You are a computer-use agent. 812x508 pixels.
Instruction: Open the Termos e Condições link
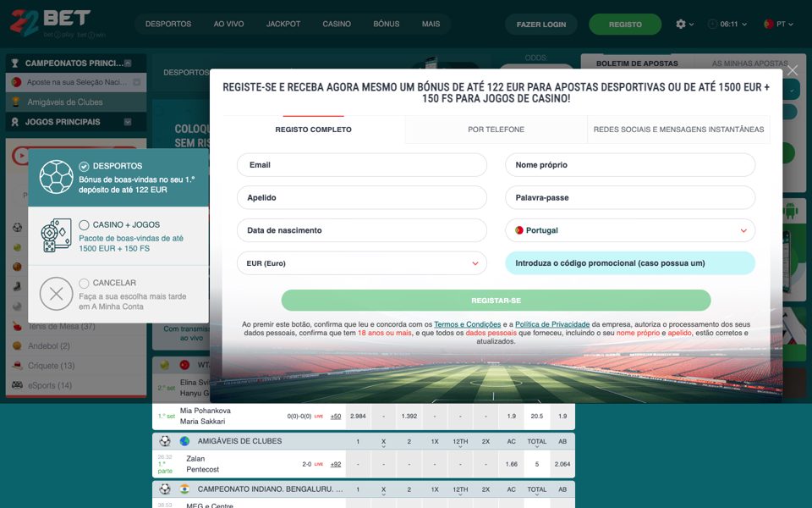(x=467, y=324)
